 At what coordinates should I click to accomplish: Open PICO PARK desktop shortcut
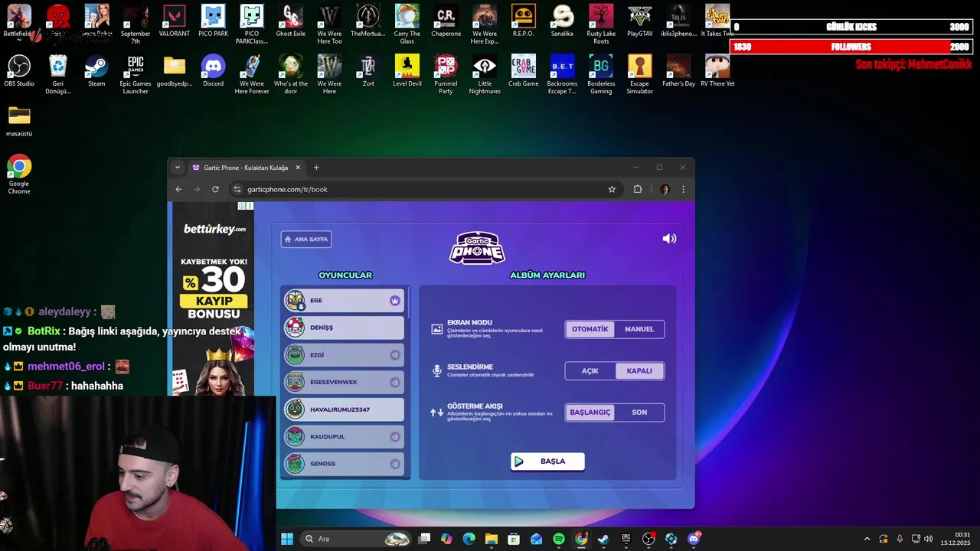(x=213, y=21)
